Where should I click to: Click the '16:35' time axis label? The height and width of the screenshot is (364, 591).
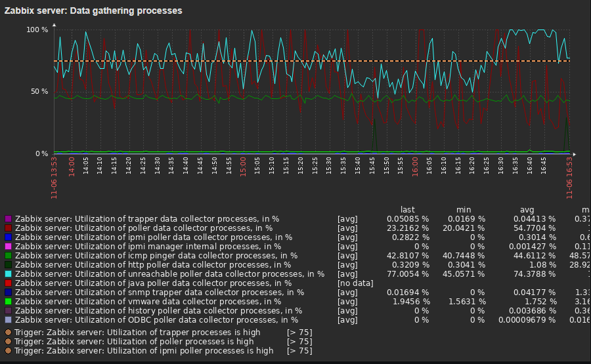coord(515,166)
